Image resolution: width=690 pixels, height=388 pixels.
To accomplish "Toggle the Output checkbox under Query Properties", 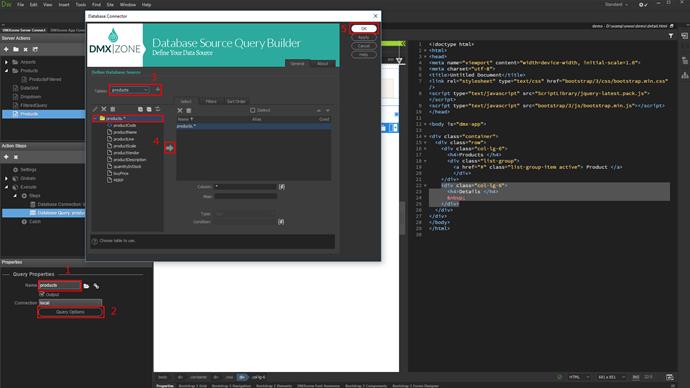I will coord(42,294).
